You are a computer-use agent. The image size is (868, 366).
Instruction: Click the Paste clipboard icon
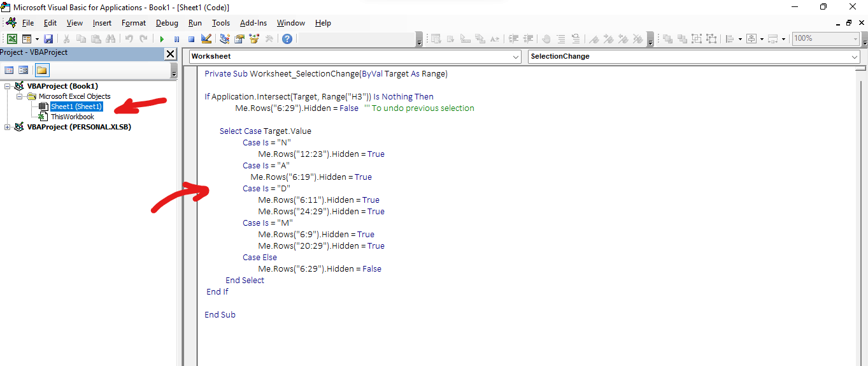96,39
